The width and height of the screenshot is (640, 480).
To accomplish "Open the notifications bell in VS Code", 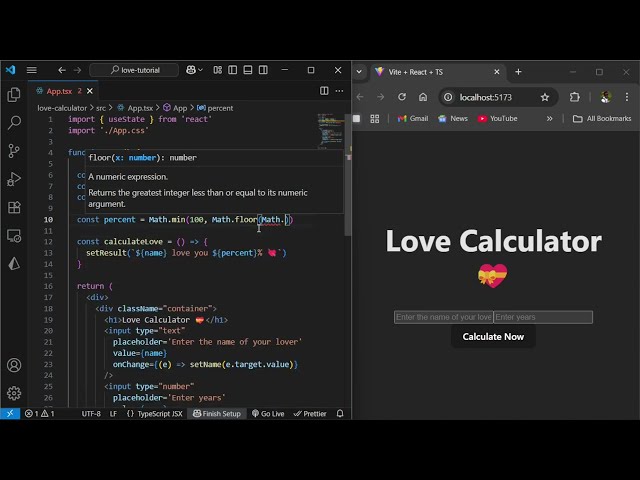I will [x=340, y=413].
